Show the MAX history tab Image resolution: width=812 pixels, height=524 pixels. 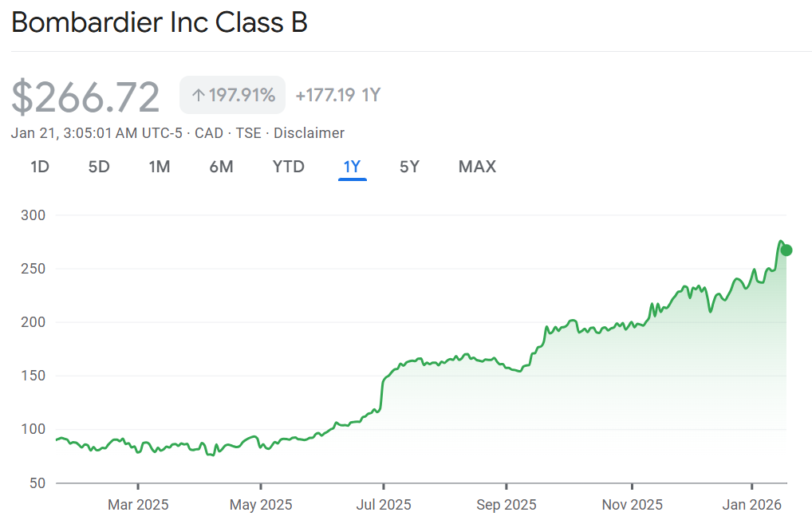coord(477,167)
